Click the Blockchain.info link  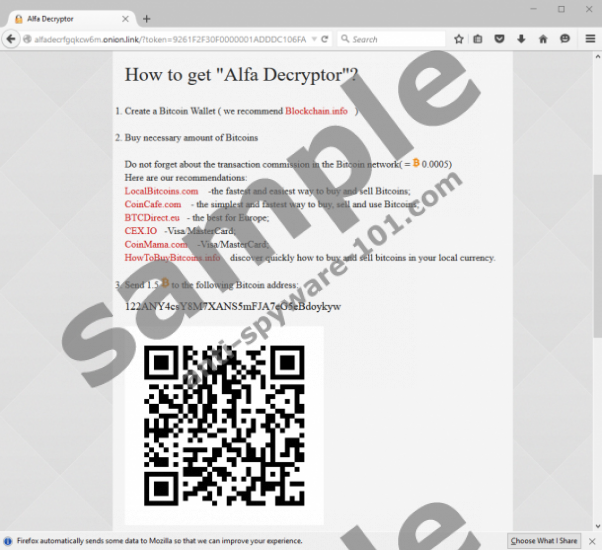[316, 111]
